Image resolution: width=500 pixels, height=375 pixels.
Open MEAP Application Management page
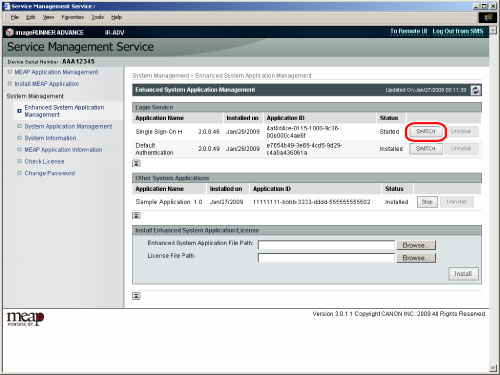click(x=56, y=72)
